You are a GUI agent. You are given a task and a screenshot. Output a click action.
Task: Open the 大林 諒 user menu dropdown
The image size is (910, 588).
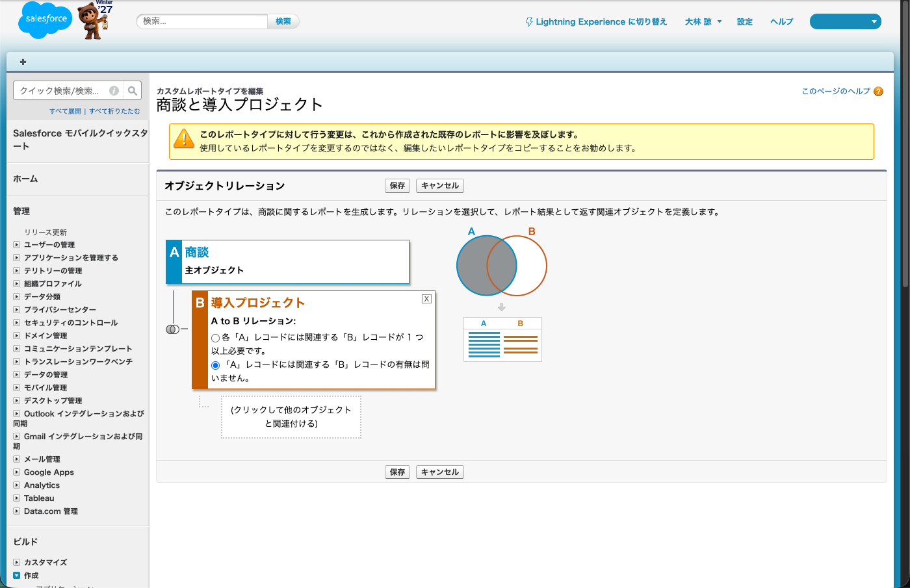click(703, 22)
